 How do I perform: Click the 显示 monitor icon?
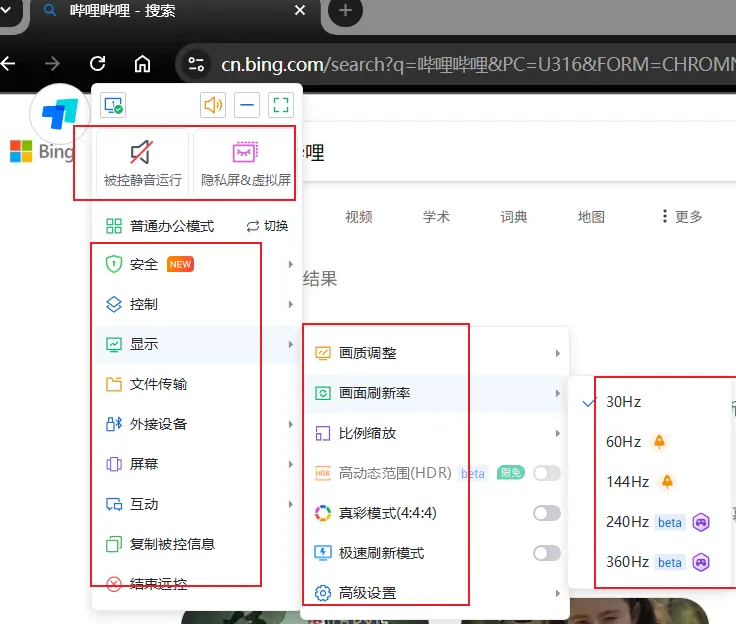tap(114, 345)
